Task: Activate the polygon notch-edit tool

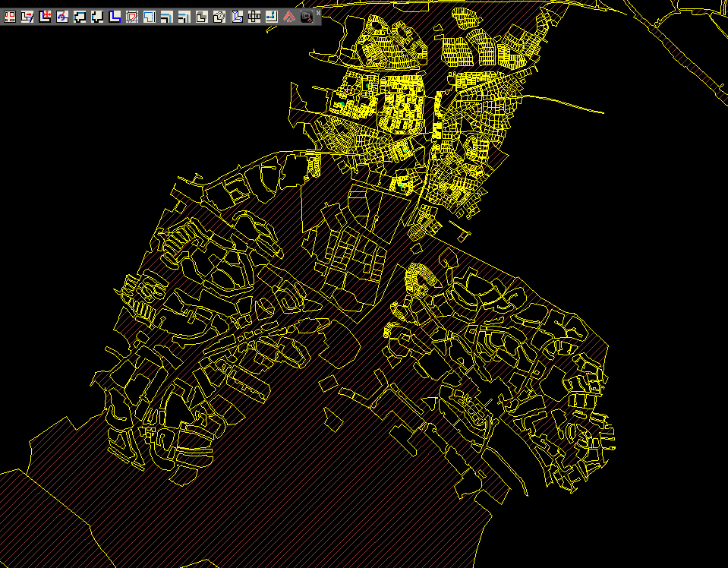Action: [96, 14]
